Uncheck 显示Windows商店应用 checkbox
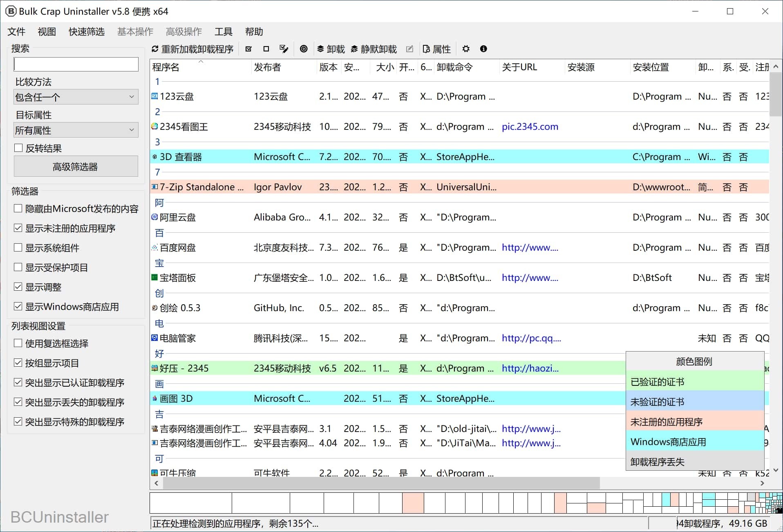Viewport: 783px width, 532px height. 18,307
